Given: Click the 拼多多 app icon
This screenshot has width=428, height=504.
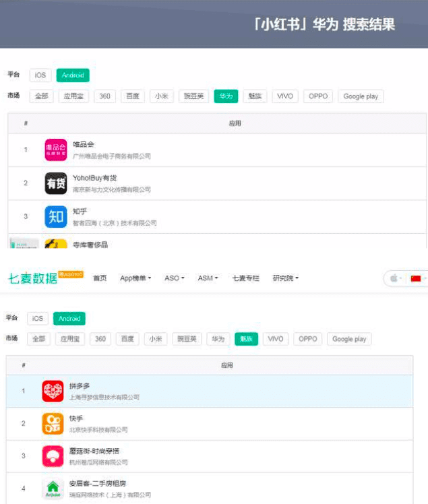Looking at the screenshot, I should coord(53,391).
